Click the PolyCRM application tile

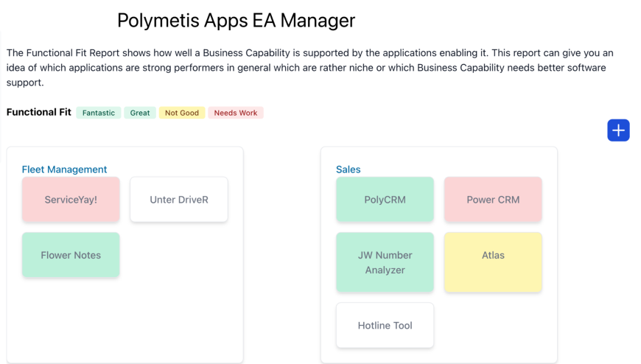[x=385, y=200]
